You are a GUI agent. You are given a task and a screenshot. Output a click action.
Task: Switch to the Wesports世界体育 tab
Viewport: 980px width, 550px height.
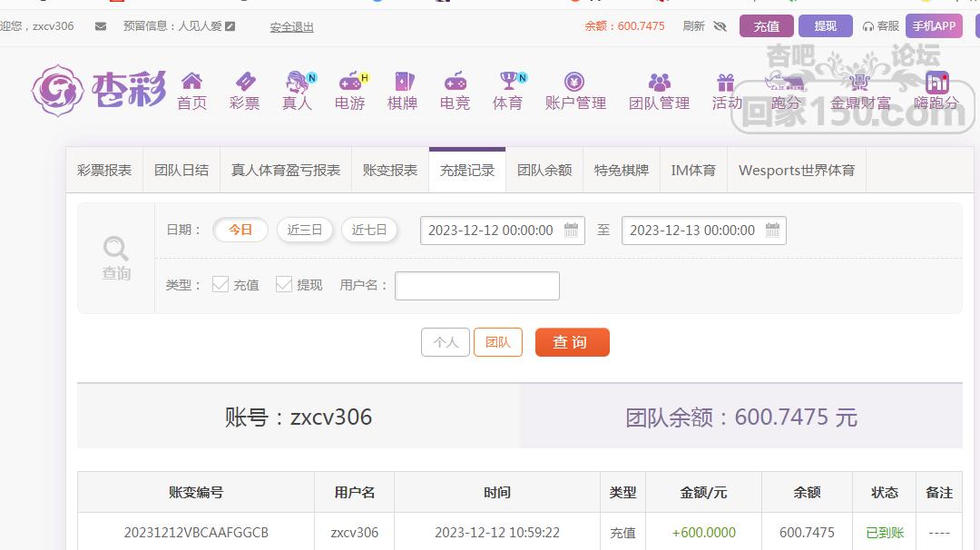[797, 170]
